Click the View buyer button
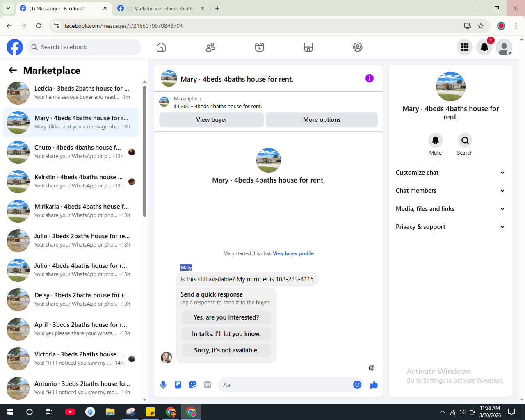Screen dimensions: 525x420 (x=212, y=120)
